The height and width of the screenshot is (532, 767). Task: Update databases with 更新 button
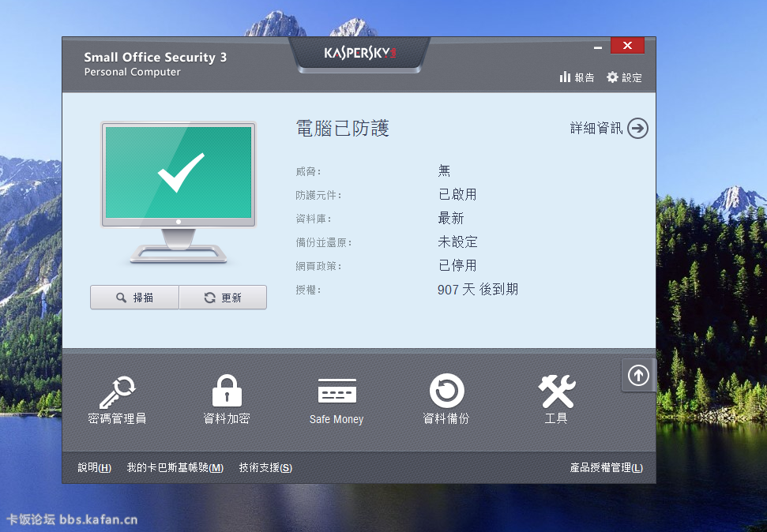click(223, 298)
